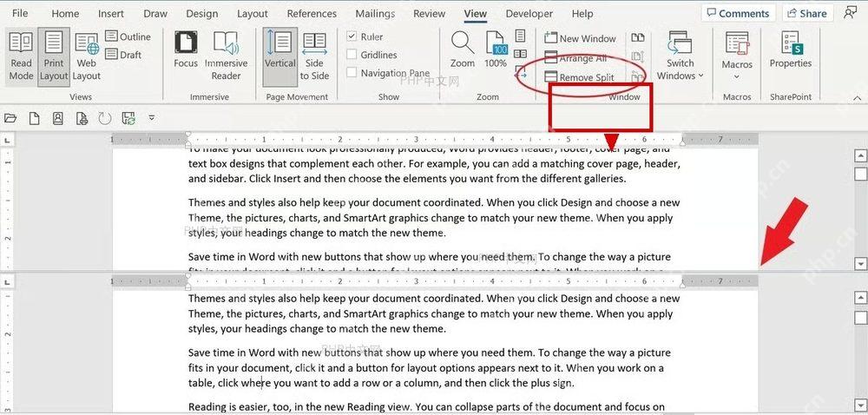The width and height of the screenshot is (868, 415).
Task: Click Remove Split
Action: coord(580,77)
